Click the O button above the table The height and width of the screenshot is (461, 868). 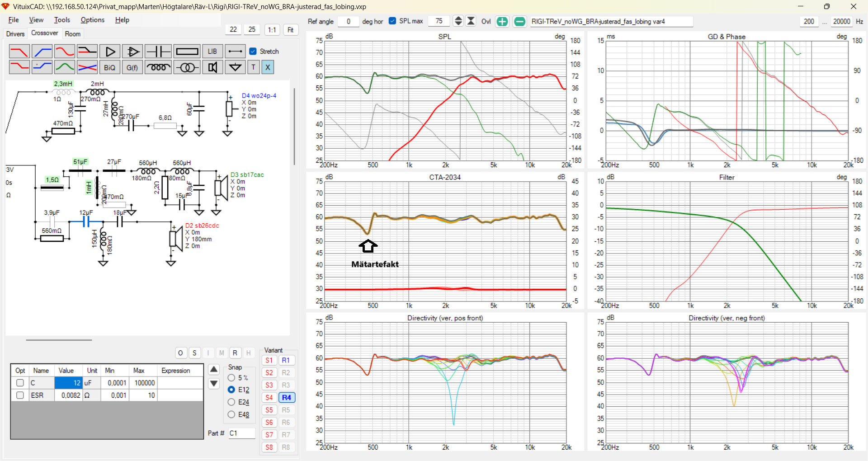180,353
